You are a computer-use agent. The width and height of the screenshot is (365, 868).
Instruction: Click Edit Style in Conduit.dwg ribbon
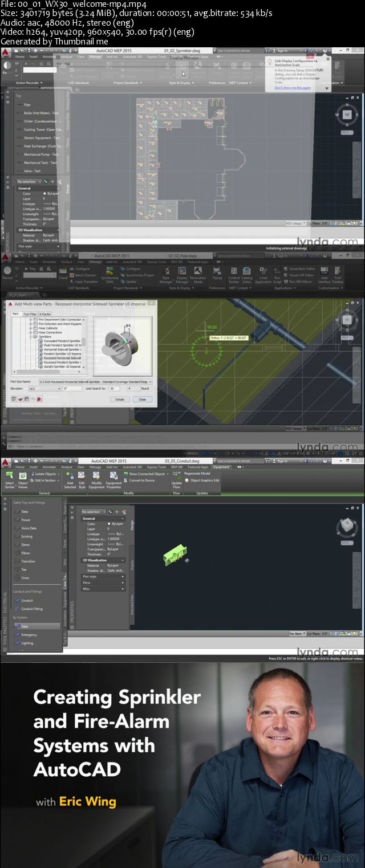[82, 480]
